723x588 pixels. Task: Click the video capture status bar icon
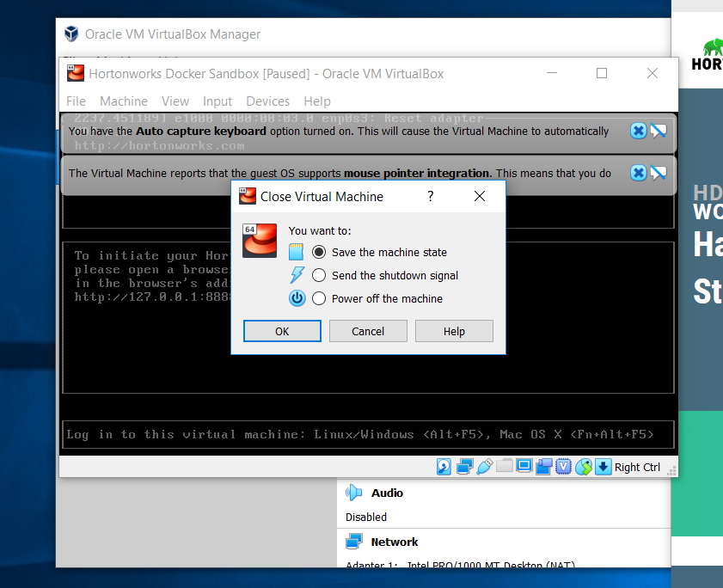tap(544, 467)
